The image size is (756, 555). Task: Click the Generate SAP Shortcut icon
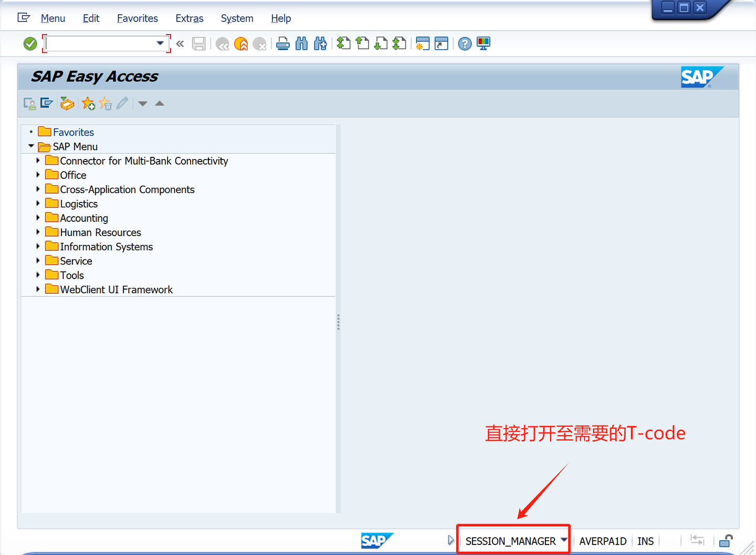pos(442,44)
